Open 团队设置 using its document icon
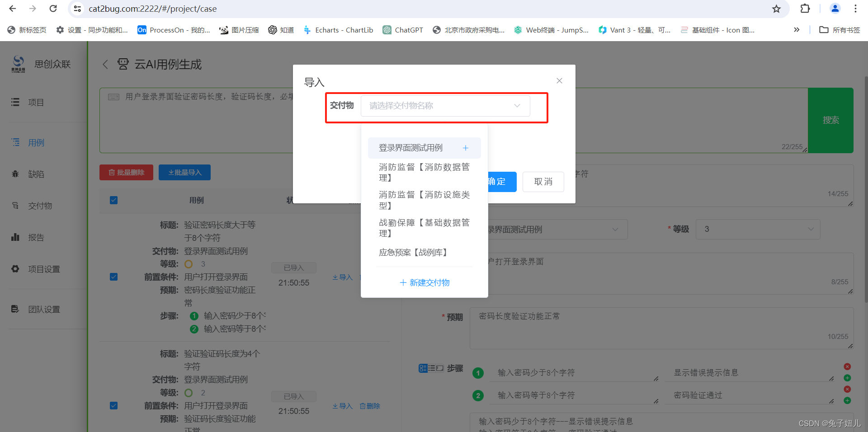Image resolution: width=868 pixels, height=432 pixels. coord(15,309)
